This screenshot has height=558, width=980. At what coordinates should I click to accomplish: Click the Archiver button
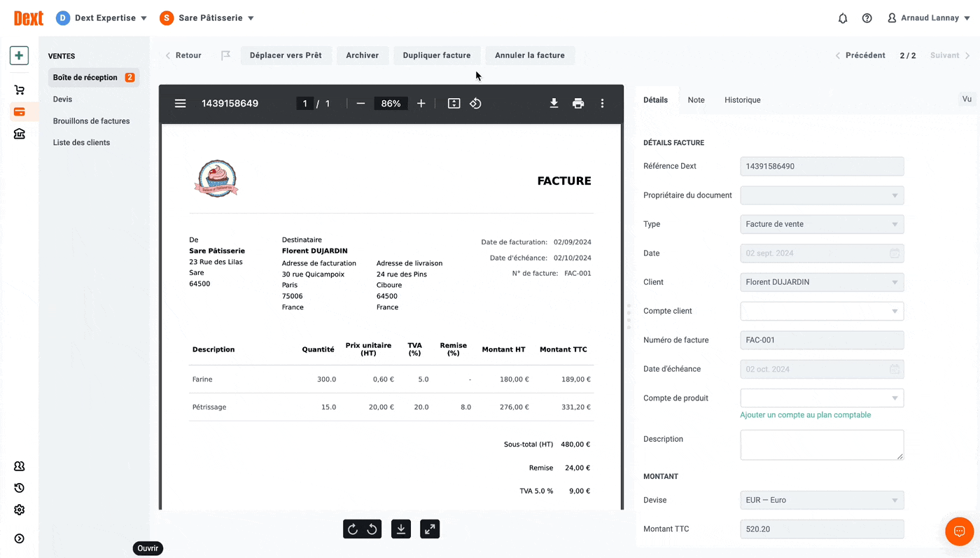[x=363, y=55]
